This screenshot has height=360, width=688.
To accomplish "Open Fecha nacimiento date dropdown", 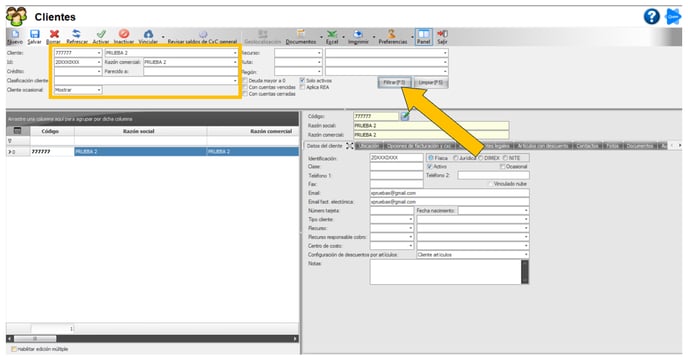I will pos(526,211).
